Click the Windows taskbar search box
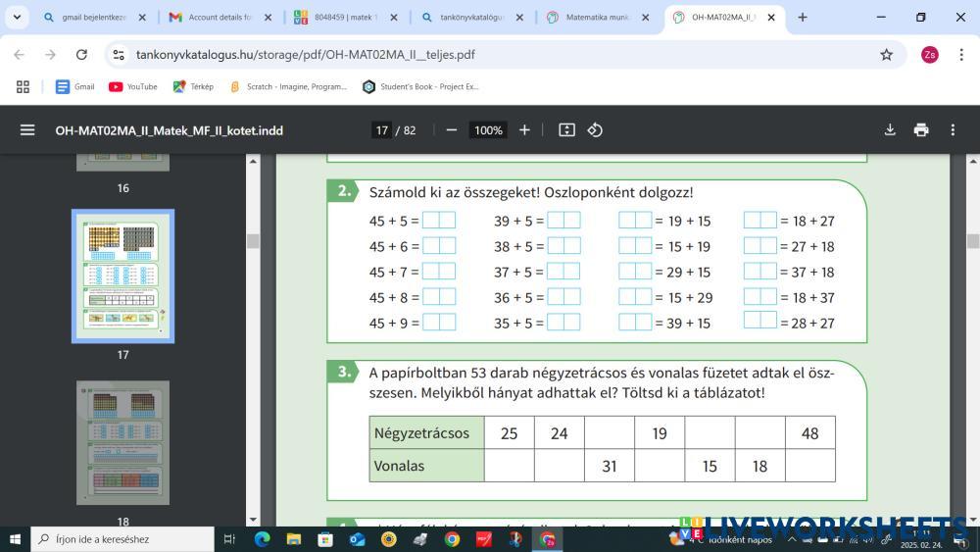The height and width of the screenshot is (552, 980). 122,539
